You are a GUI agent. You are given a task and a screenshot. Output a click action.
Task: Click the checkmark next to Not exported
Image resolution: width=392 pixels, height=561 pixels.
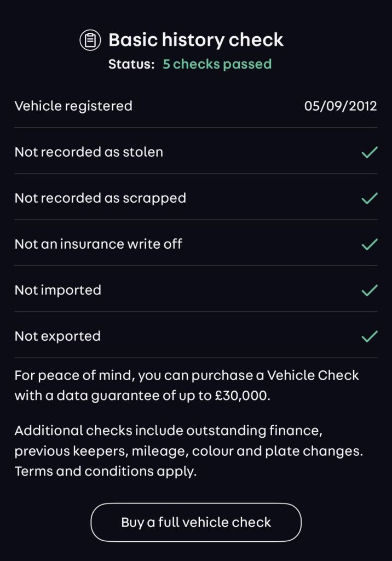pos(370,336)
